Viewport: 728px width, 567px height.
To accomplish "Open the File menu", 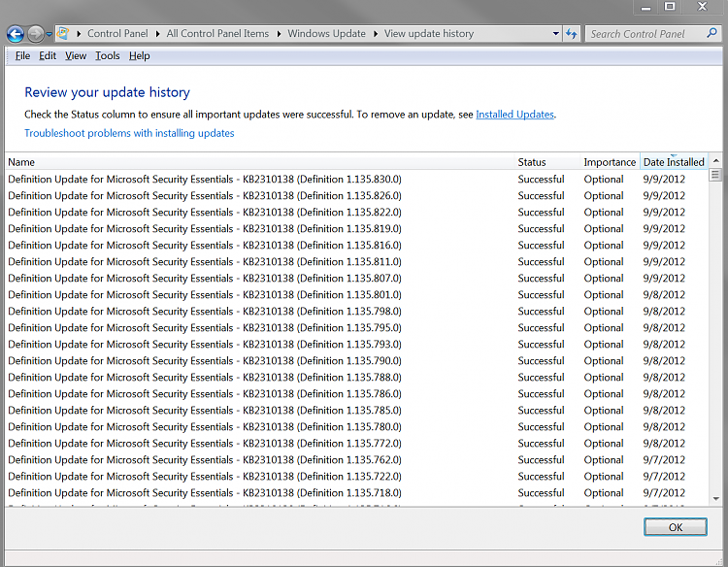I will (x=22, y=55).
